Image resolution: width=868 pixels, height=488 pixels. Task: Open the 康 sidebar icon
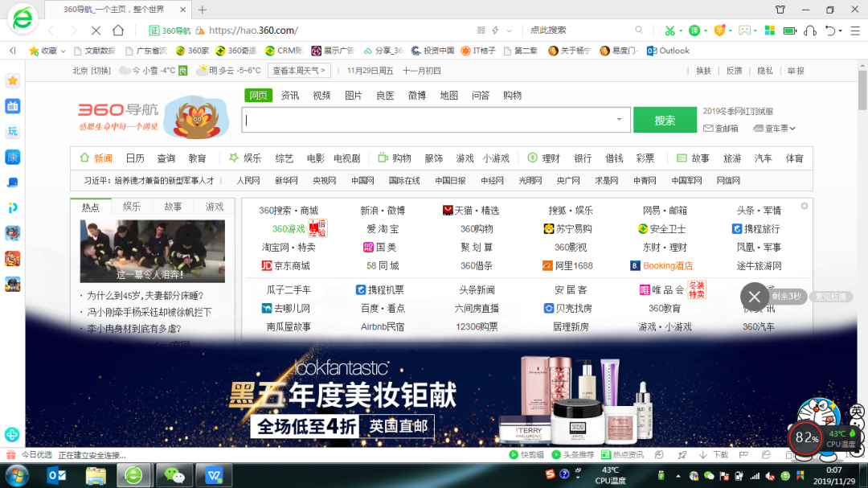coord(12,157)
